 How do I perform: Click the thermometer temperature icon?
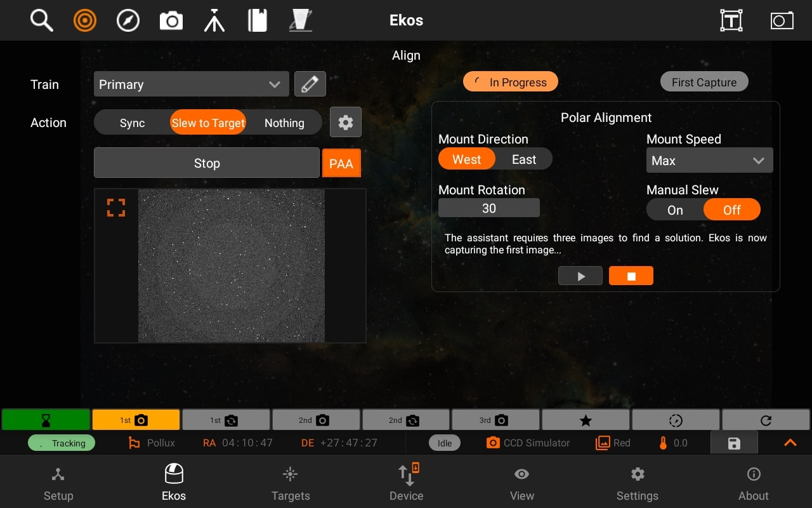click(x=664, y=443)
